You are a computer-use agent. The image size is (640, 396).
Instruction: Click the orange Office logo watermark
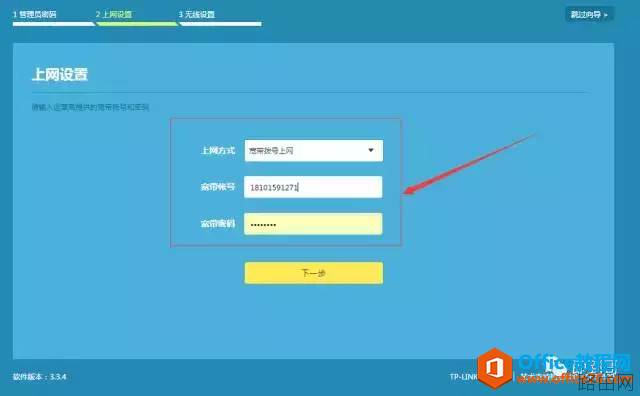coord(495,368)
